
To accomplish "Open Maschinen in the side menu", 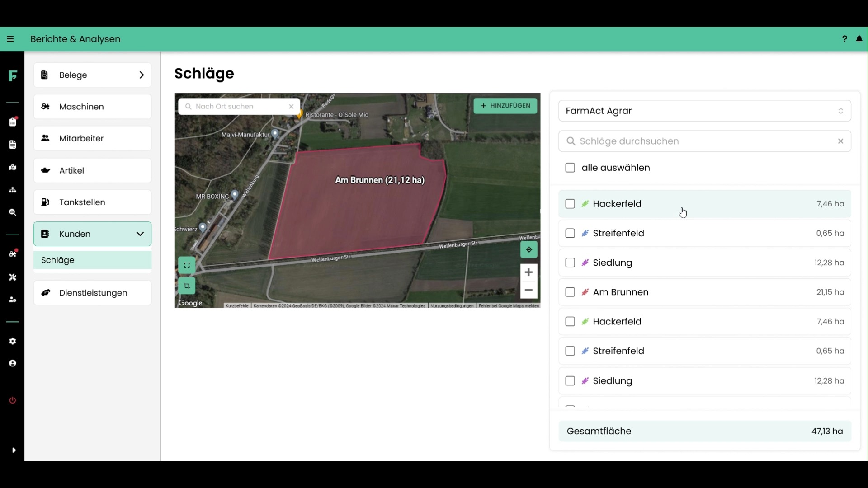I will point(92,107).
